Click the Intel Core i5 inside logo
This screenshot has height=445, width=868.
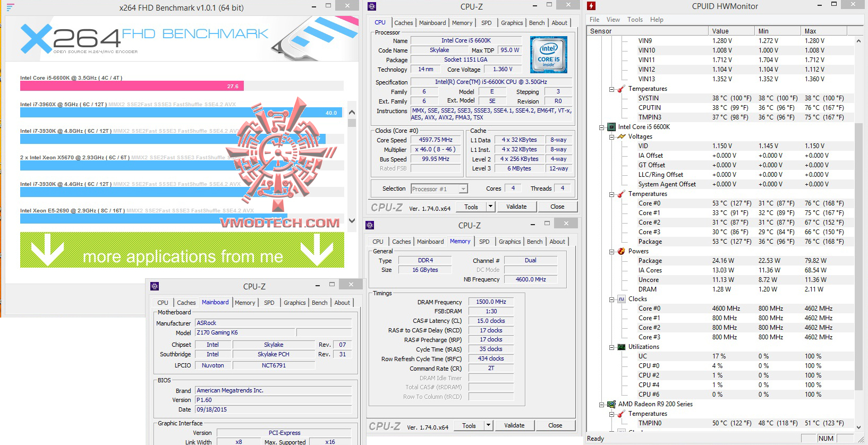[548, 54]
